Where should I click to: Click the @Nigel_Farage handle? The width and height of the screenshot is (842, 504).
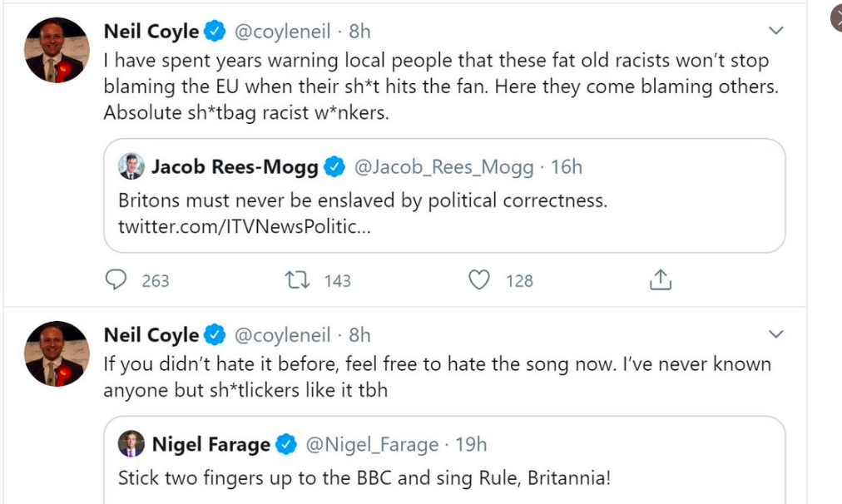tap(372, 445)
